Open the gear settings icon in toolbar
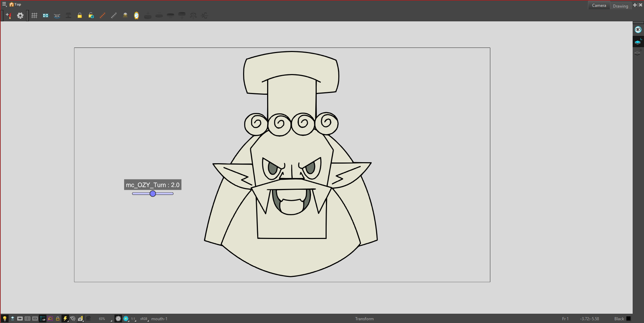644x323 pixels. [20, 15]
